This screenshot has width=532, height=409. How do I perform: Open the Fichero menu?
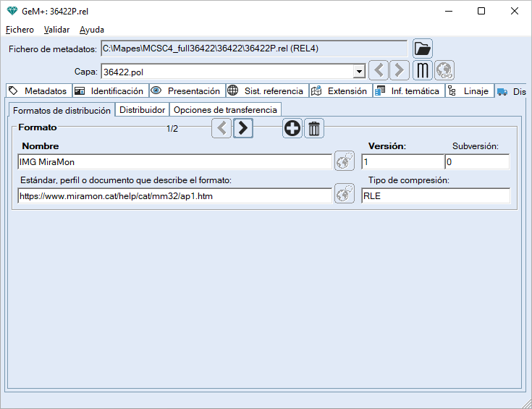pyautogui.click(x=20, y=30)
